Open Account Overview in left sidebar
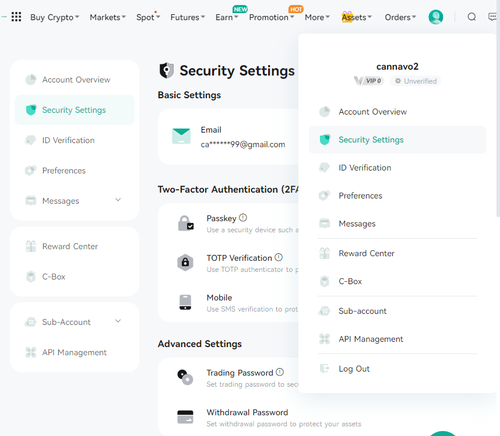This screenshot has width=500, height=436. coord(75,80)
